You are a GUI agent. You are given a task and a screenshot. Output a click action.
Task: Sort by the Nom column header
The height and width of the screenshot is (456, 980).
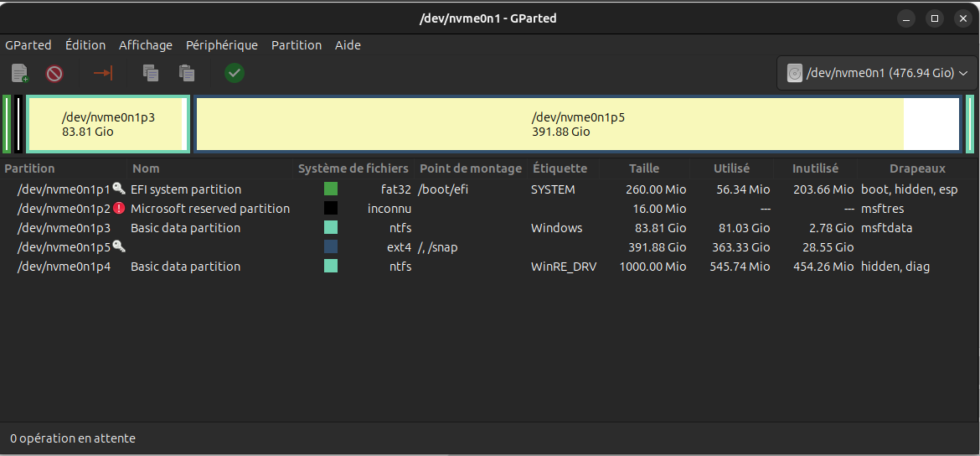210,168
